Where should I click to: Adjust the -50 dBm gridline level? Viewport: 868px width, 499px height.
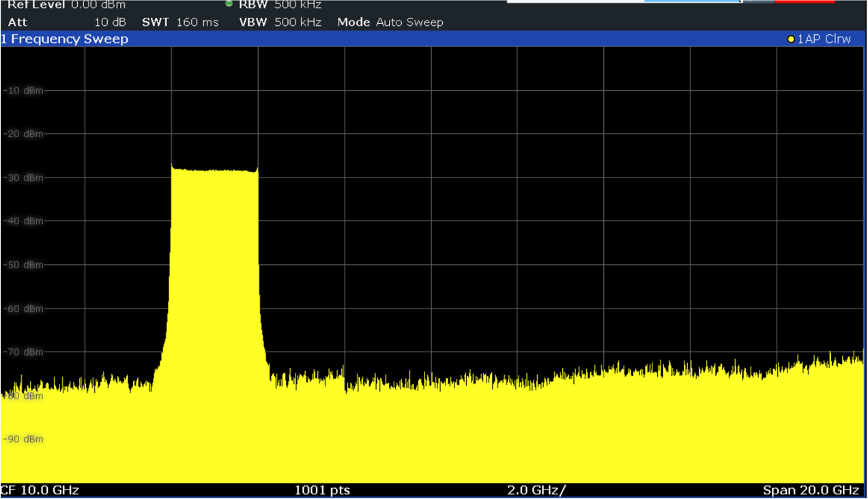pos(25,264)
